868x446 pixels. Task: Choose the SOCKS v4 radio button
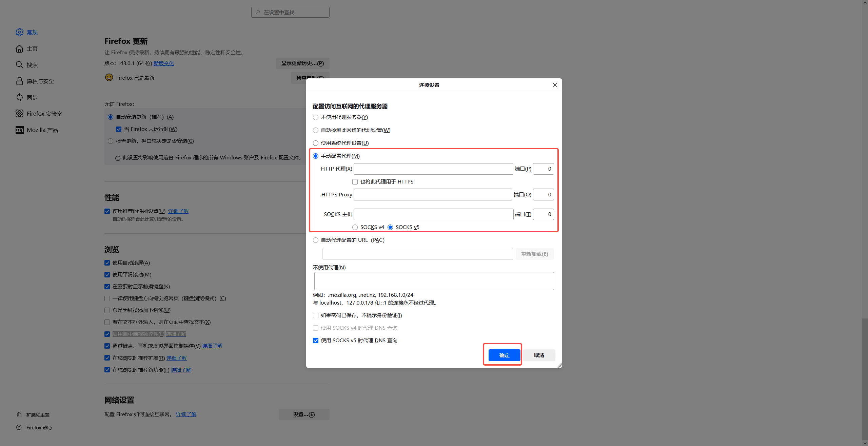[355, 227]
